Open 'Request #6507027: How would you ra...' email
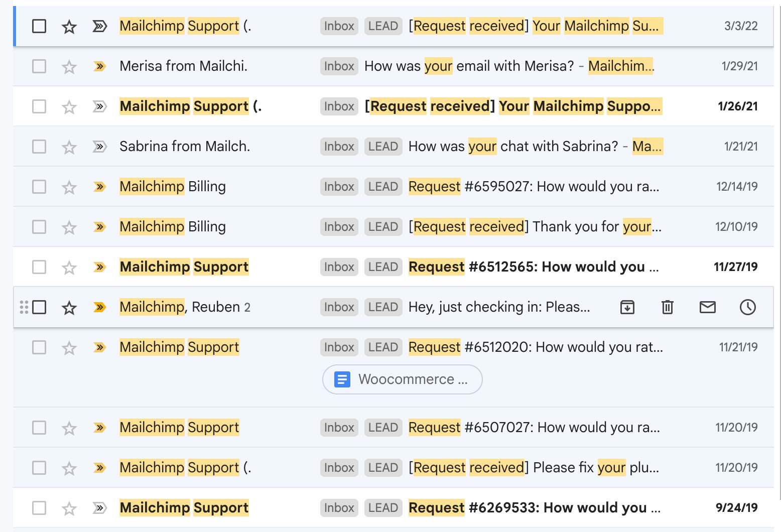Viewport: 781px width, 532px height. point(534,427)
